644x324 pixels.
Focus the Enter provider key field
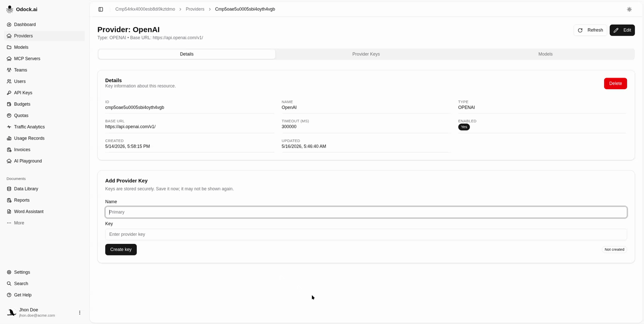click(x=366, y=234)
